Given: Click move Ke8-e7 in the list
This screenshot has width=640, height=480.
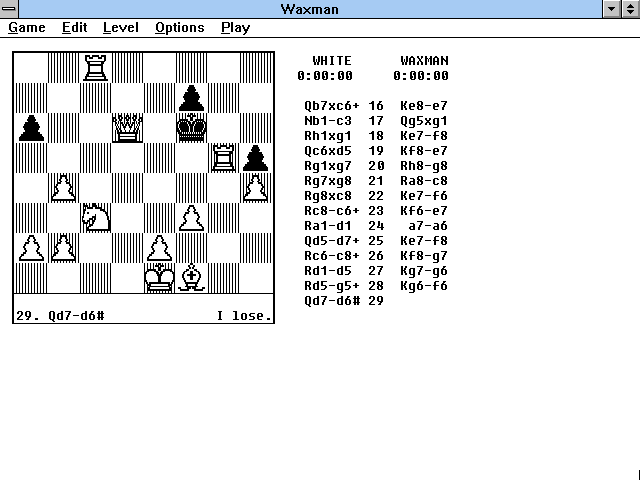Looking at the screenshot, I should [x=424, y=106].
